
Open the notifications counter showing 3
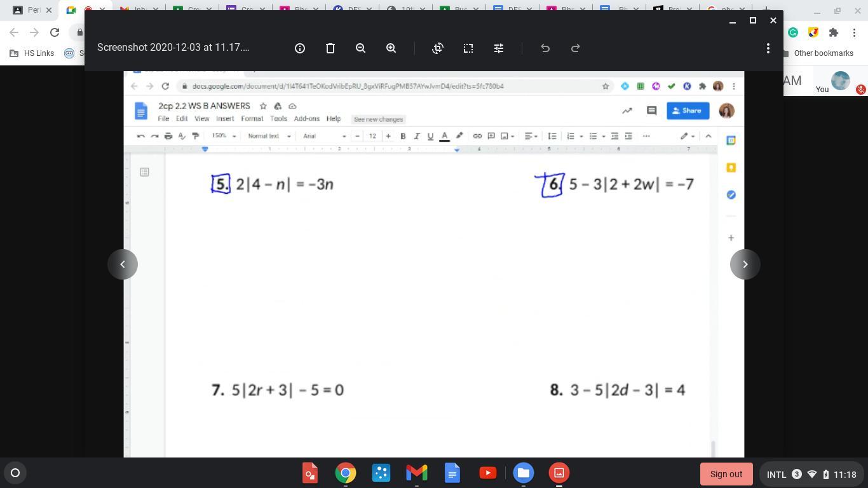(x=797, y=474)
